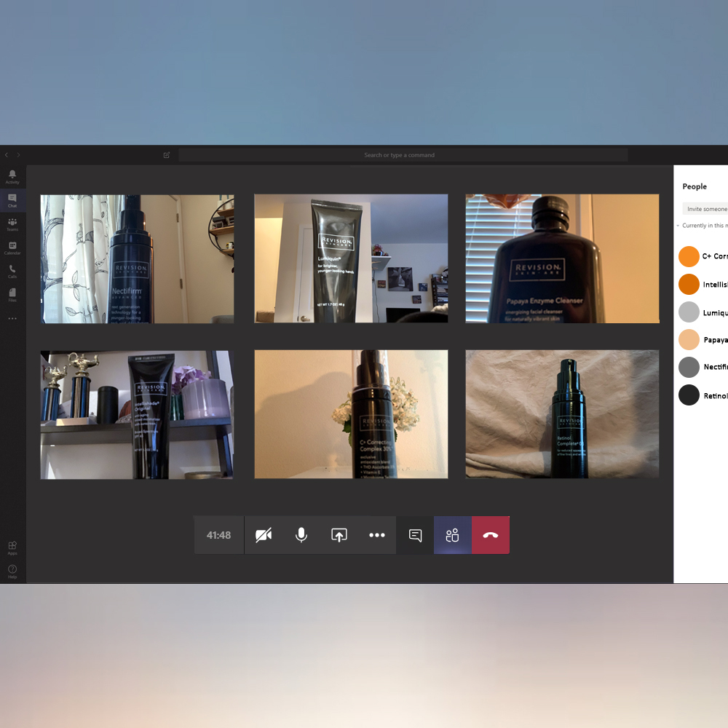Start a new chat with compose icon
Image resolution: width=728 pixels, height=728 pixels.
pos(167,155)
